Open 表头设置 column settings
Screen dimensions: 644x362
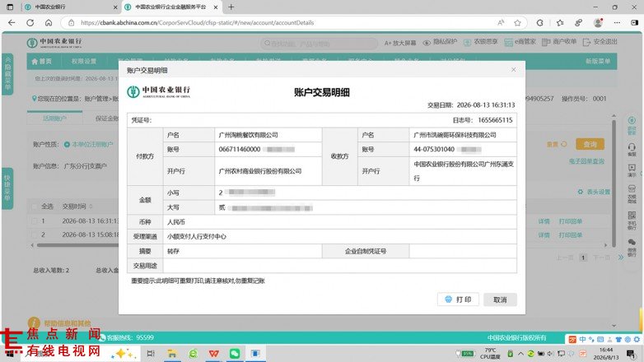[594, 192]
